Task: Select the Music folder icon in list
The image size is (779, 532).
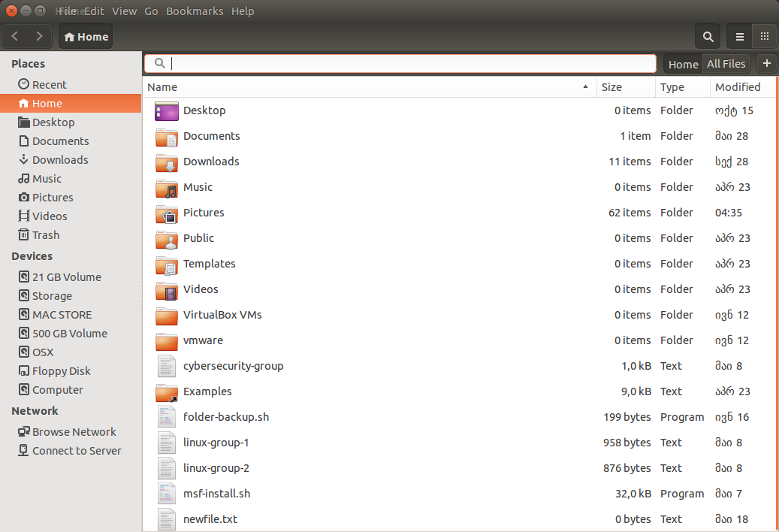Action: click(167, 187)
